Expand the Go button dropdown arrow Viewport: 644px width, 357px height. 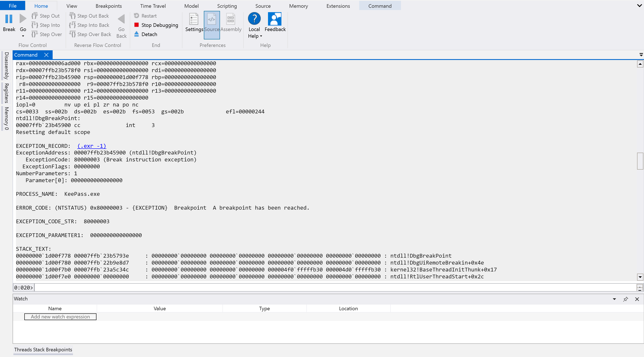click(23, 36)
